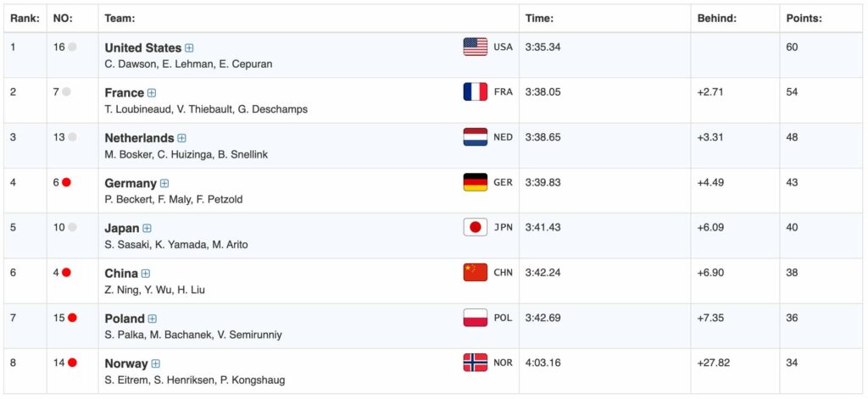Click the Points column header
The width and height of the screenshot is (868, 399).
(804, 18)
